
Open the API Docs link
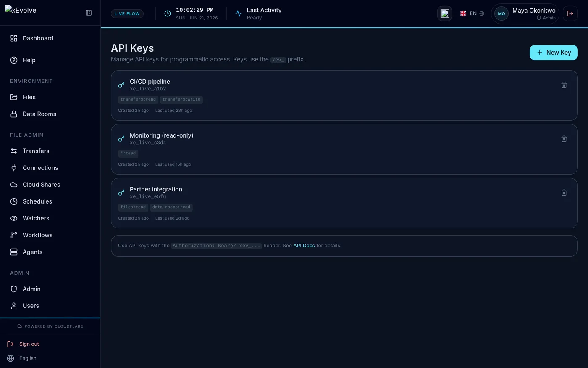[304, 246]
